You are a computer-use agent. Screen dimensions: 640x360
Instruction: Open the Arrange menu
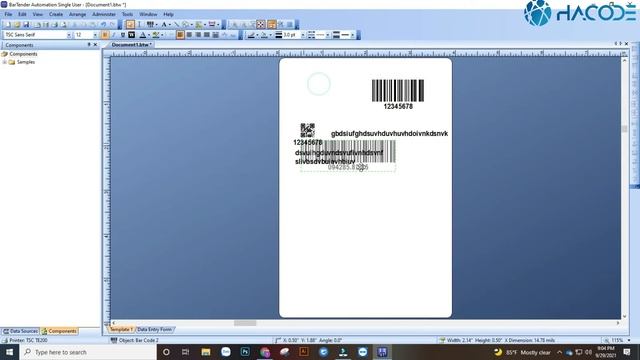pos(78,14)
